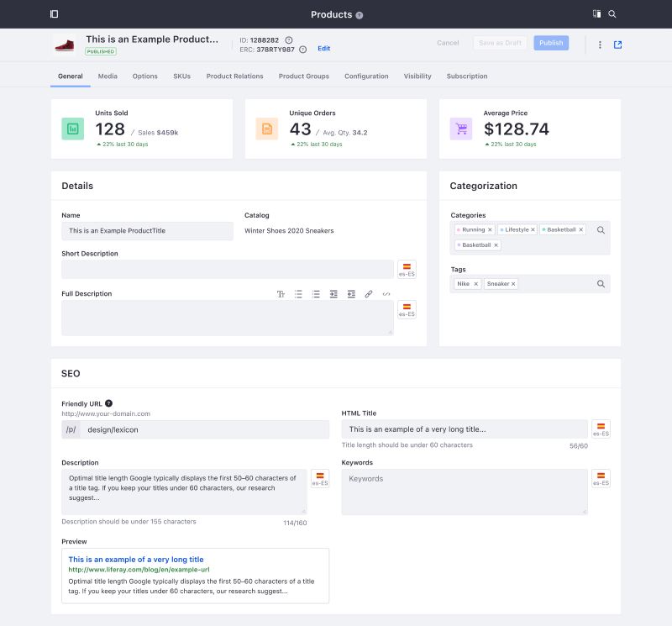Remove the Nike tag

(475, 284)
